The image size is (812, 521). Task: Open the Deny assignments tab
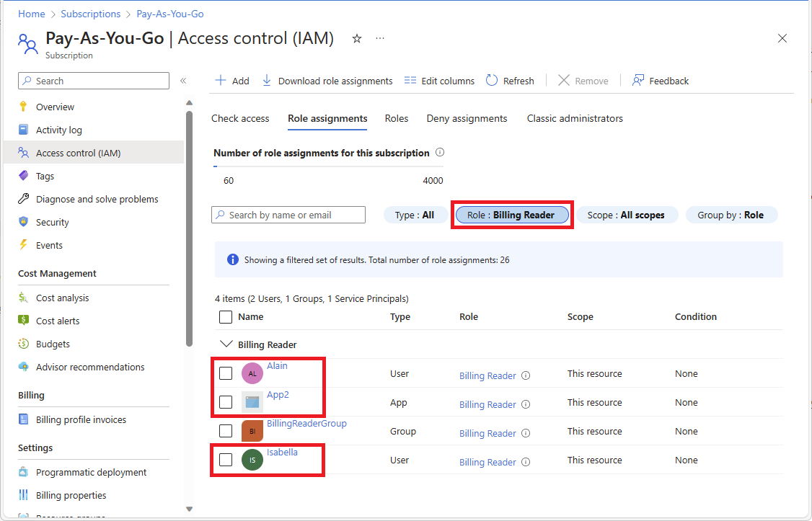(x=467, y=118)
